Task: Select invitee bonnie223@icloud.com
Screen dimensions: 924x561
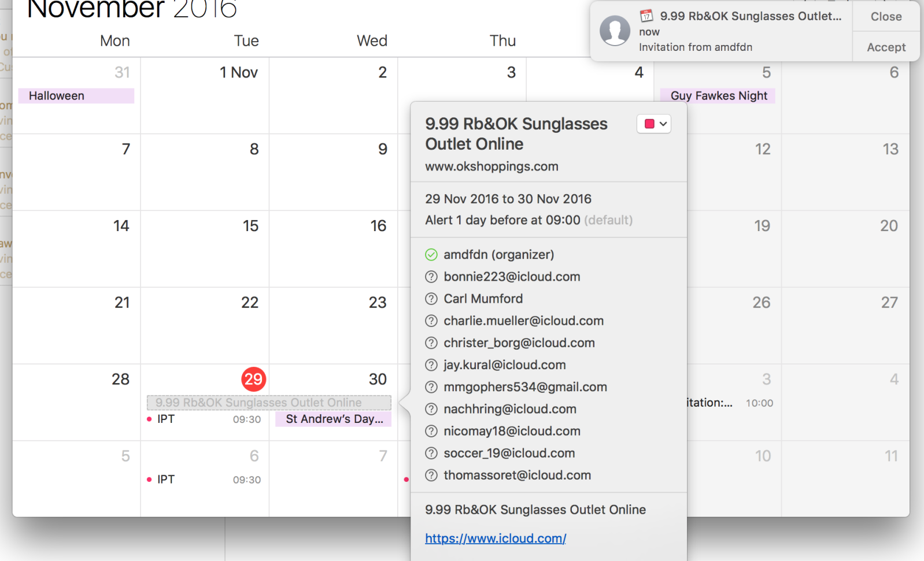Action: click(x=512, y=277)
